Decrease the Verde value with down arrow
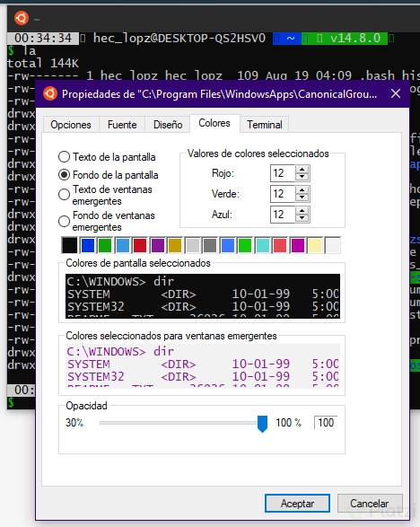 tap(302, 198)
